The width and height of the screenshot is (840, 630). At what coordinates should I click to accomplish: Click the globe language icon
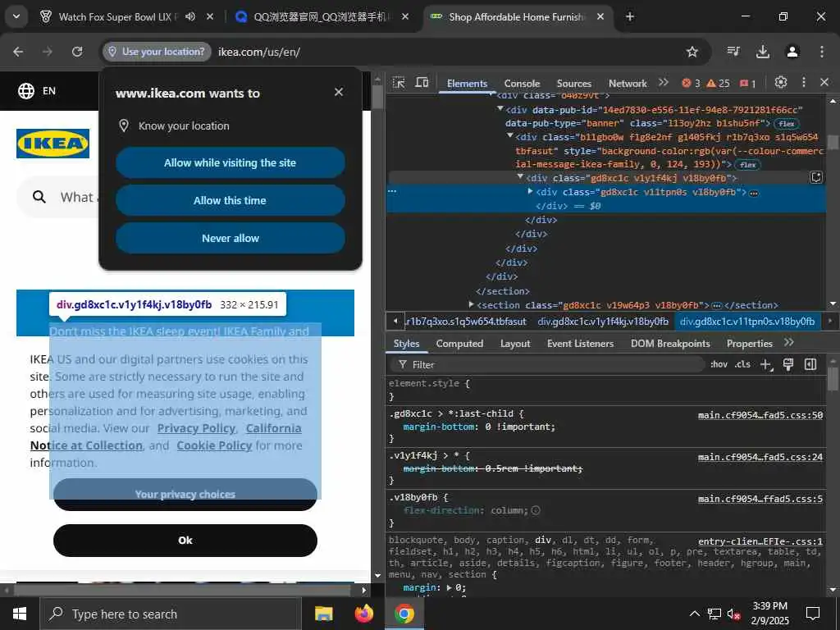click(x=25, y=90)
